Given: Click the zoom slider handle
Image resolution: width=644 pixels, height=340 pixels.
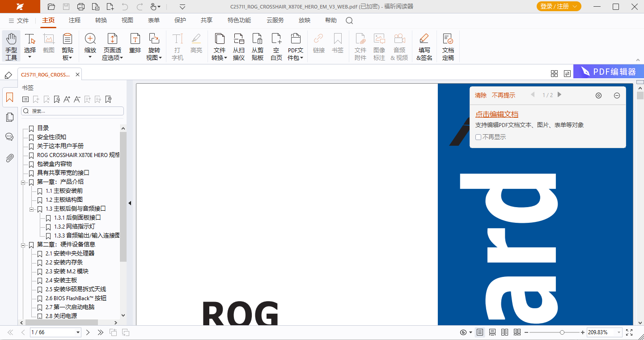Looking at the screenshot, I should point(562,332).
